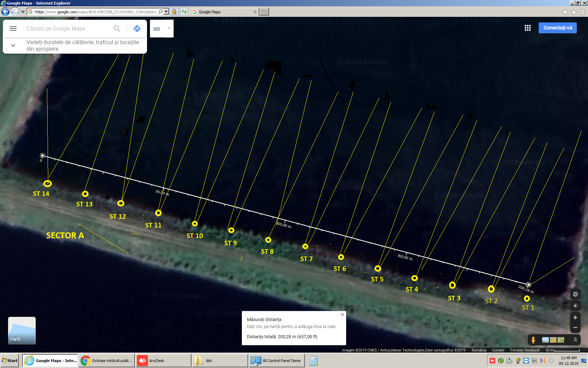The image size is (588, 368).
Task: Open Street View pegman
Action: pos(533,340)
